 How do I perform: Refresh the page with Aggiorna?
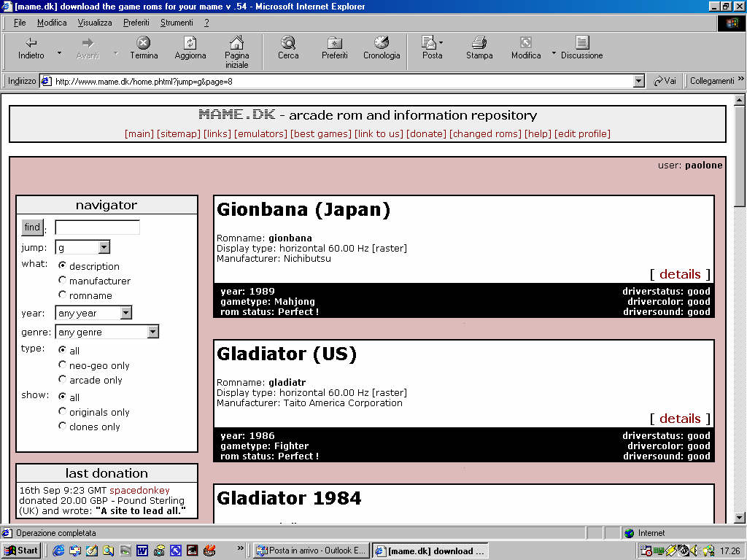point(190,48)
